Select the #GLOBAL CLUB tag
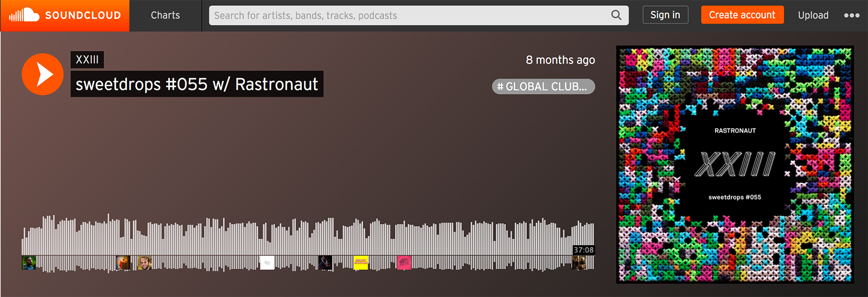This screenshot has width=868, height=297. [543, 86]
